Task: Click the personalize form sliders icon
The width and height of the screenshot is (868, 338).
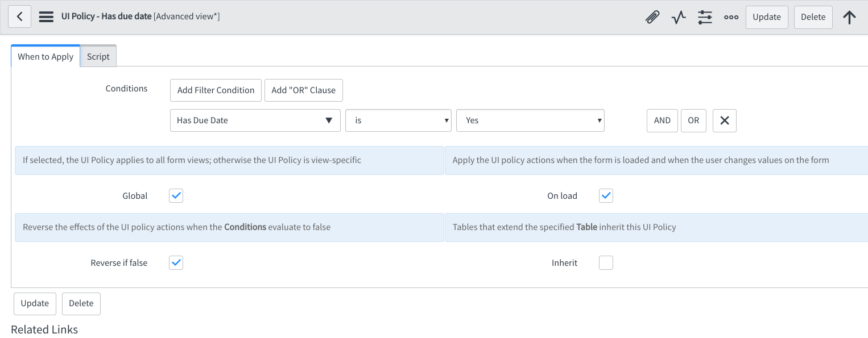Action: click(705, 17)
